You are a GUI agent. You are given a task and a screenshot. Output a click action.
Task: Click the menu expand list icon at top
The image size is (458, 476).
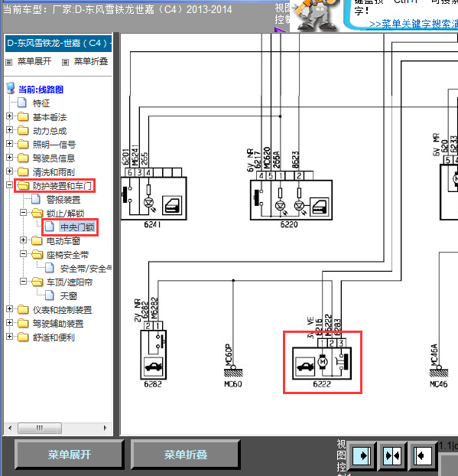pyautogui.click(x=9, y=62)
